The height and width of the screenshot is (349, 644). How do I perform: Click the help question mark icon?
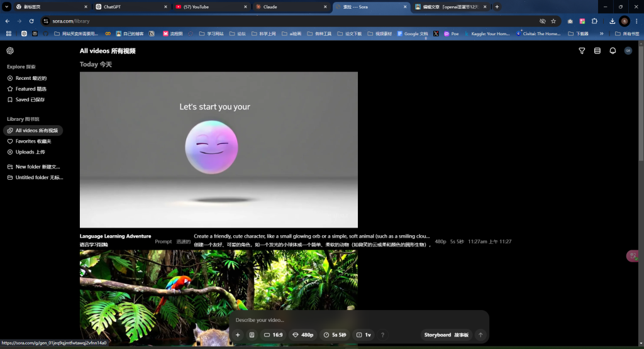point(382,335)
